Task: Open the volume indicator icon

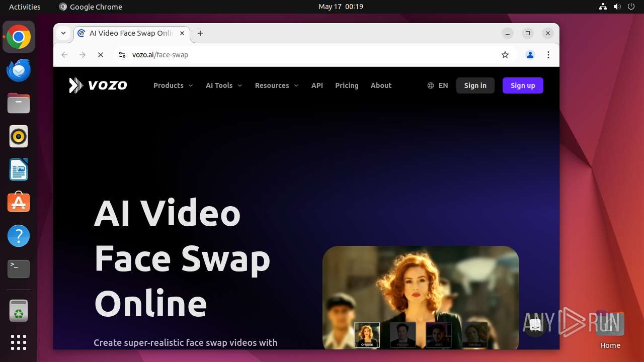Action: pyautogui.click(x=617, y=7)
